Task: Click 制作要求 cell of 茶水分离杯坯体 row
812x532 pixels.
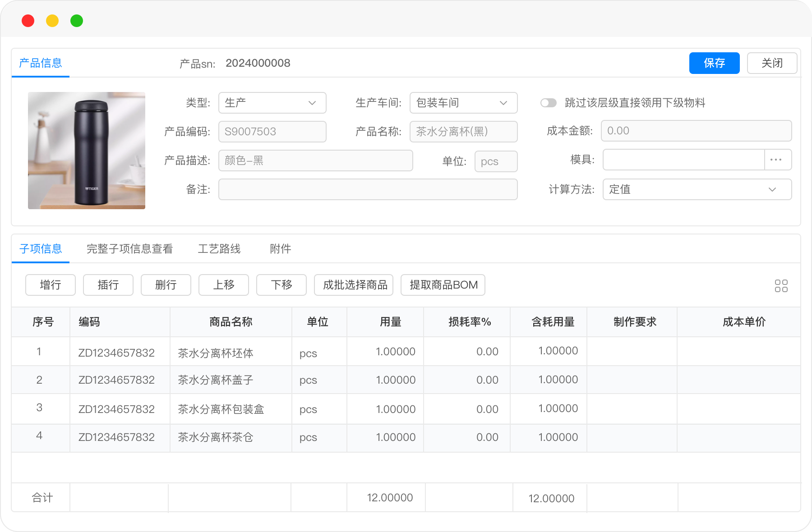Action: point(632,352)
